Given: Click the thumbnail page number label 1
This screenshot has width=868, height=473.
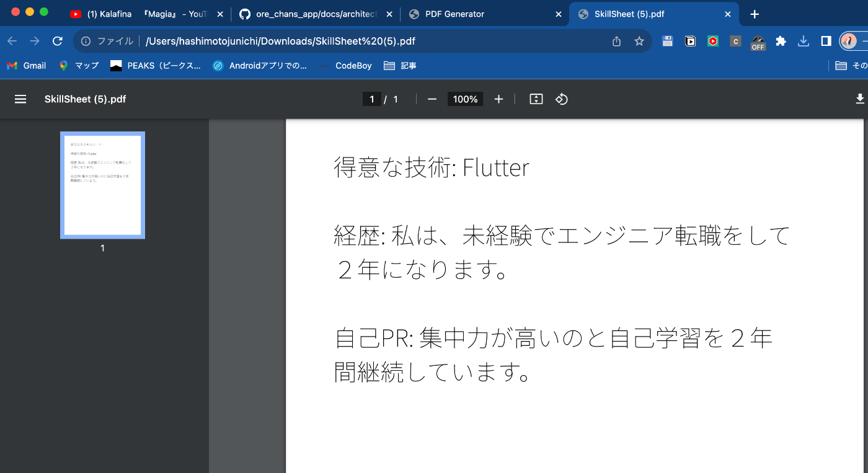Looking at the screenshot, I should (x=102, y=249).
